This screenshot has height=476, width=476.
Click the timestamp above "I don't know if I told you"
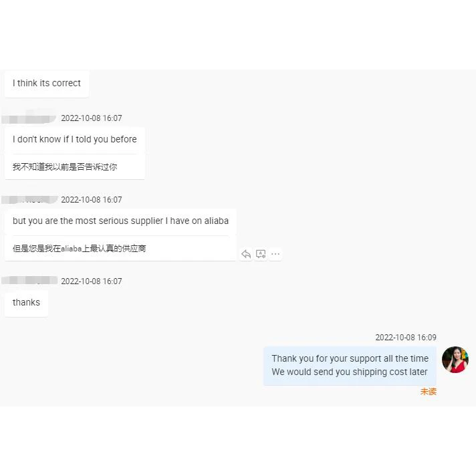coord(92,118)
